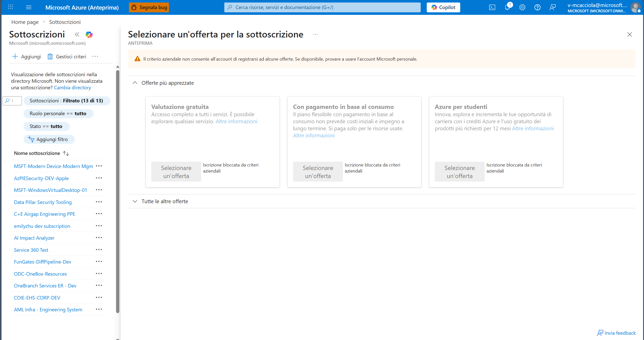Go to Home page breadcrumb
The image size is (644, 340).
(x=25, y=22)
